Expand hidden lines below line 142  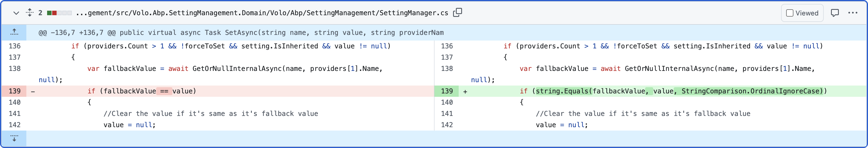pos(14,138)
